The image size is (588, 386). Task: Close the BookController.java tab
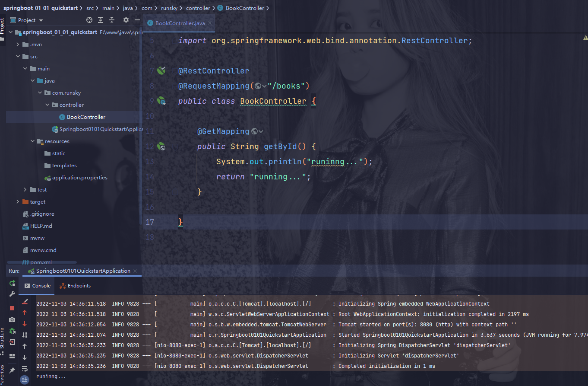(210, 23)
